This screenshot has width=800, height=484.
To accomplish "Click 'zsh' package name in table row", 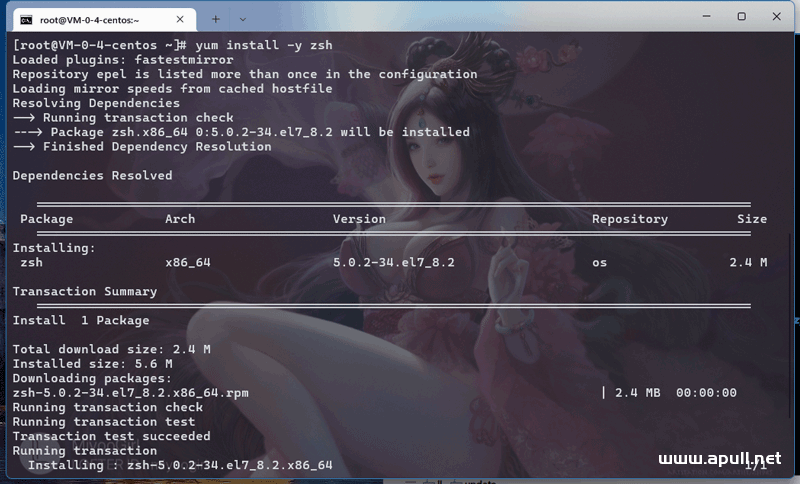I will pos(32,262).
